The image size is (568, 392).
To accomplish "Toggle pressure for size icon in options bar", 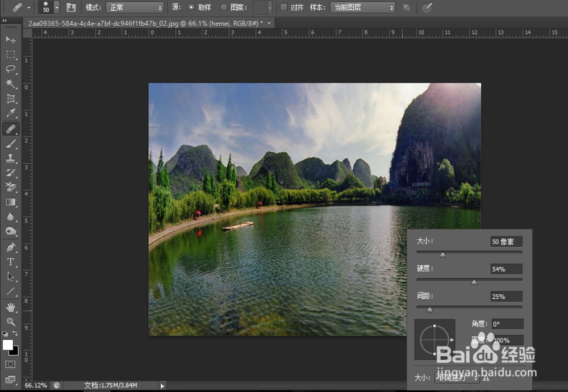I will pyautogui.click(x=428, y=7).
